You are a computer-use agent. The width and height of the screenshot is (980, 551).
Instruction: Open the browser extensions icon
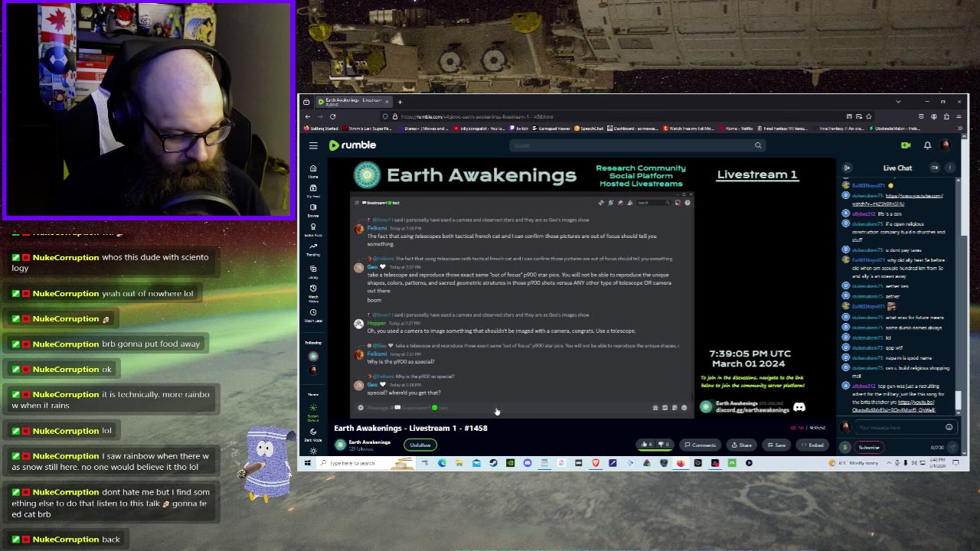[946, 116]
